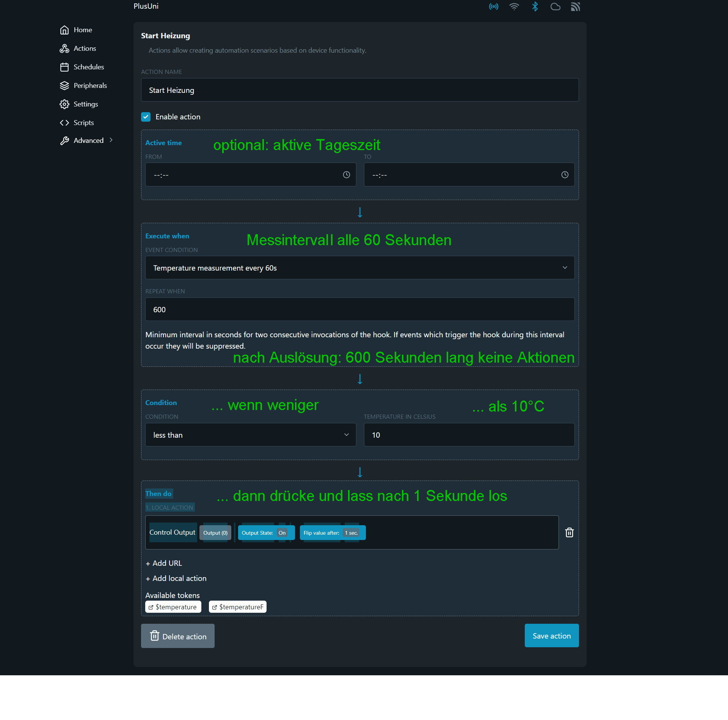Click the Delete action button
The width and height of the screenshot is (728, 720).
177,635
